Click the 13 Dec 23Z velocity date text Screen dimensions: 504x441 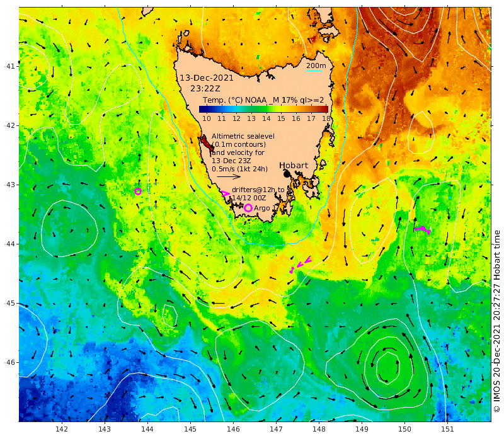click(x=231, y=161)
